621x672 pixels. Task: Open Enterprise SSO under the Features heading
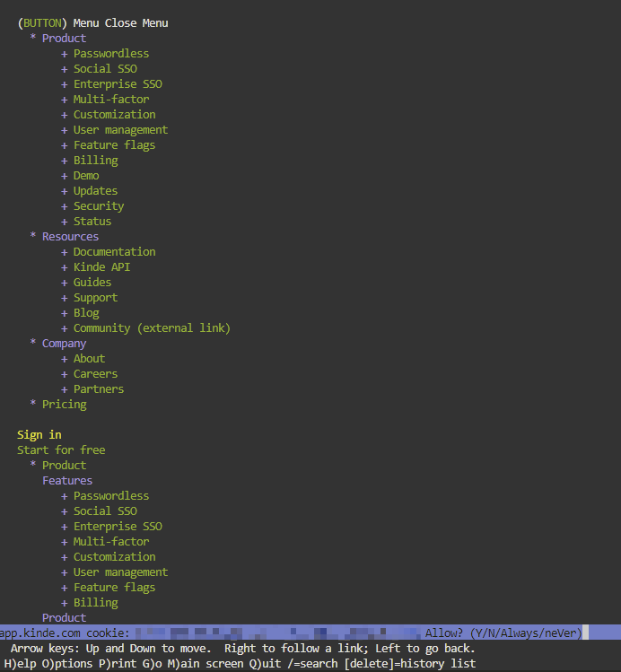tap(118, 527)
